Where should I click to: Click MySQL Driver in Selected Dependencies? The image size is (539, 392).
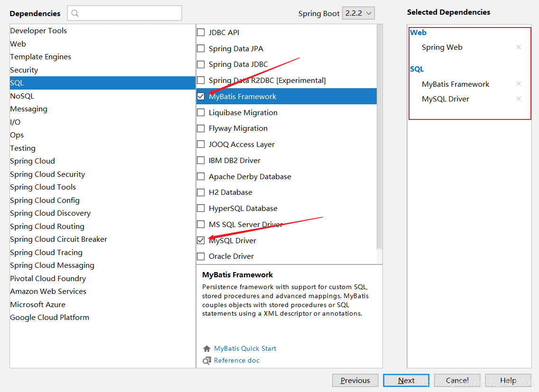point(446,99)
